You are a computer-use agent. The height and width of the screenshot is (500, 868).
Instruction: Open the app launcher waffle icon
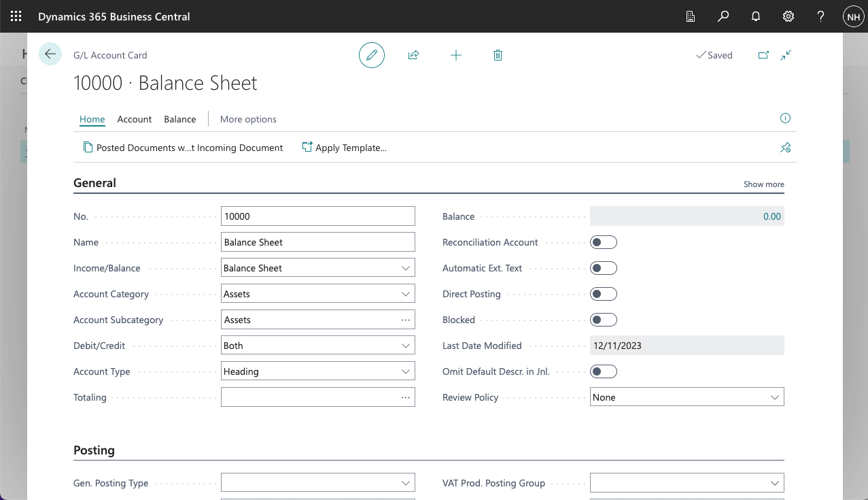pos(16,16)
